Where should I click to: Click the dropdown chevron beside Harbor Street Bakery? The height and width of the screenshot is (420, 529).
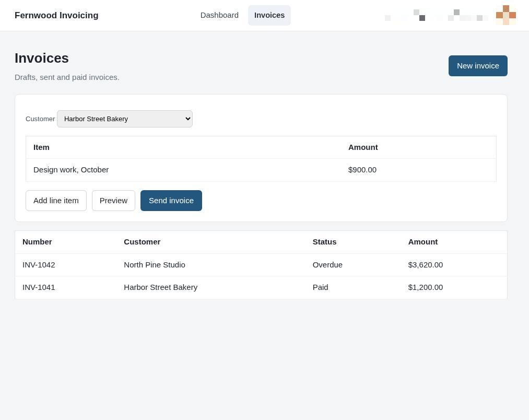coord(188,119)
